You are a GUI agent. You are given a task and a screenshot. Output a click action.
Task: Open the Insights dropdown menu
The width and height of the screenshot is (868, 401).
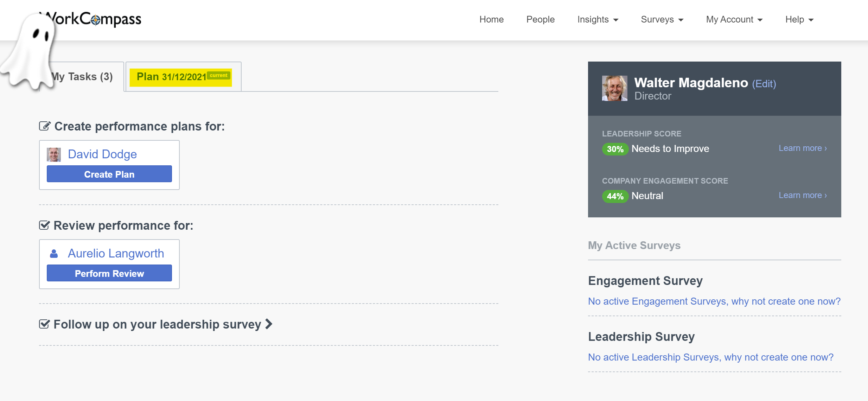(x=598, y=20)
